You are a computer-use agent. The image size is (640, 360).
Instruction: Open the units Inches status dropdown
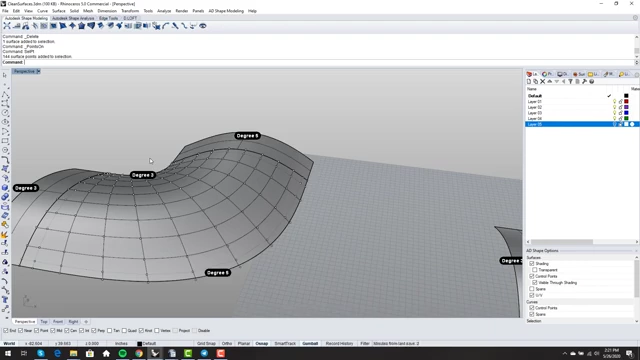pyautogui.click(x=121, y=344)
